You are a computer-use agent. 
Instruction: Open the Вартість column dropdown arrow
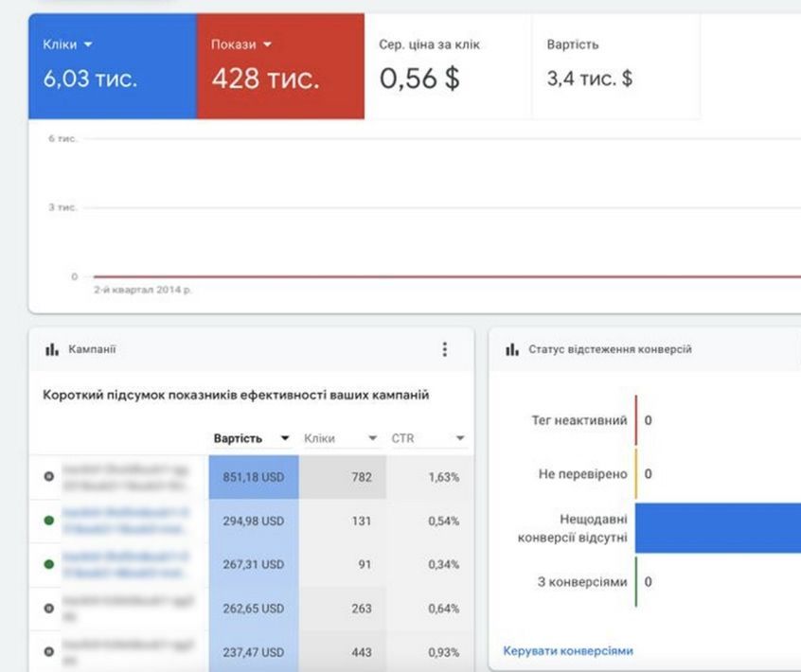284,439
